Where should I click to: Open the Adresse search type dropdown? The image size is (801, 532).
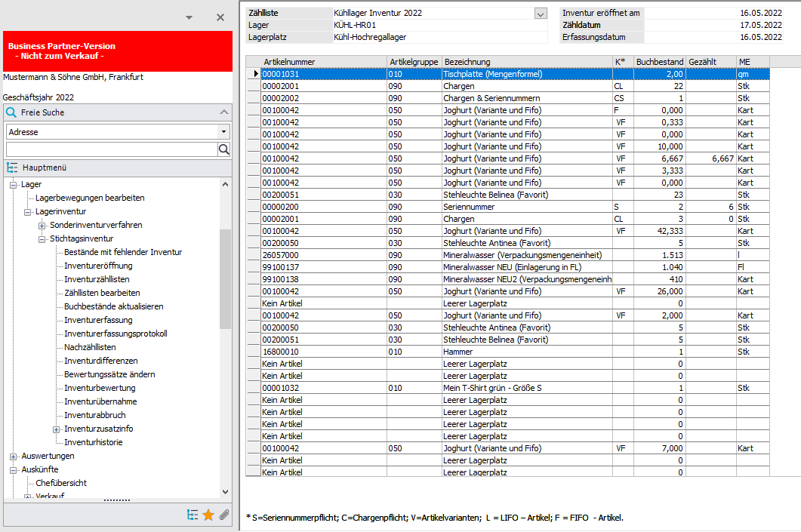(223, 132)
